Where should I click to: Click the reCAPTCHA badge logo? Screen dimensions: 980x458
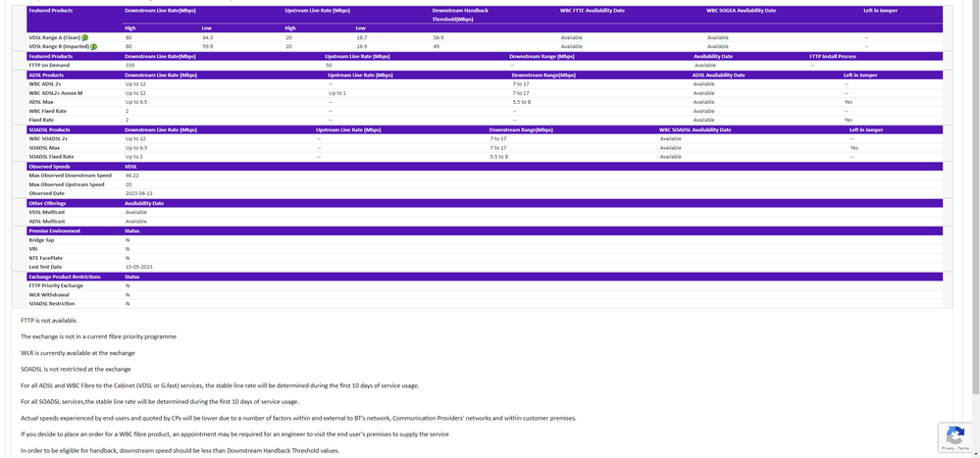954,433
